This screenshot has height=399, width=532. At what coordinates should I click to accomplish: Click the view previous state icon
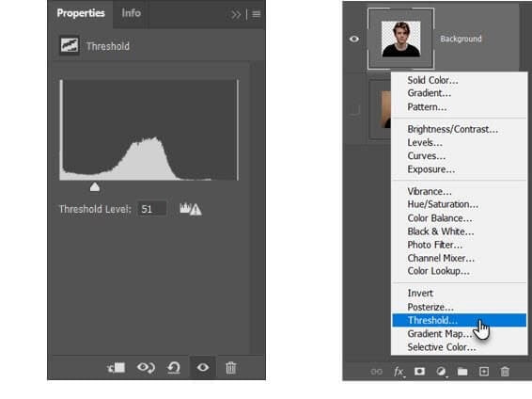click(x=146, y=367)
